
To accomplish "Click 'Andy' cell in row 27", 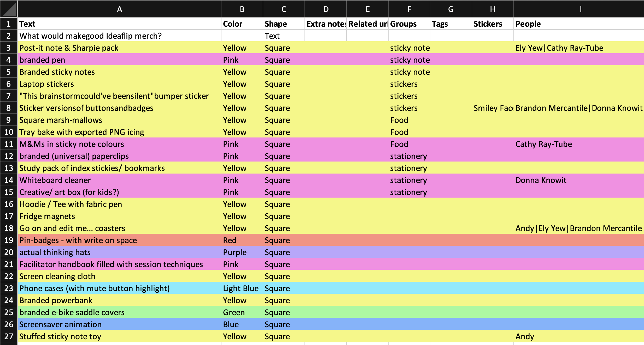I will (579, 336).
